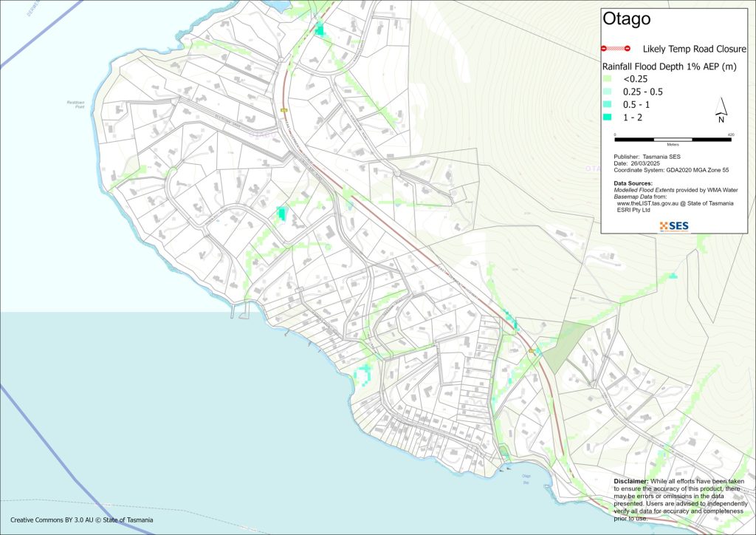
Task: Click the Rainfall Flood Depth 1% AEP heading
Action: 666,65
